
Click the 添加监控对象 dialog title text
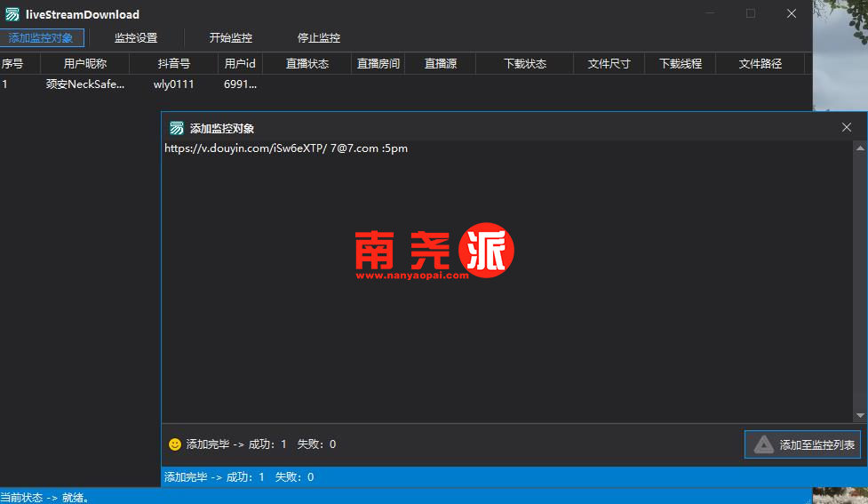click(222, 129)
